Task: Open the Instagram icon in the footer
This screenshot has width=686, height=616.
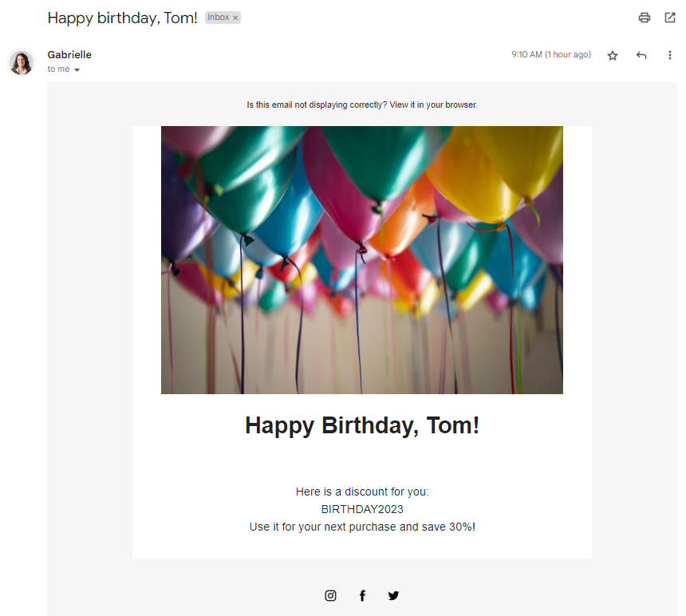Action: pos(330,595)
